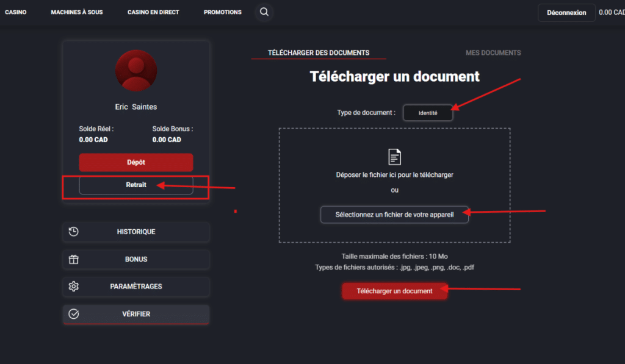This screenshot has width=625, height=364.
Task: Open the Casino menu item
Action: coord(16,12)
